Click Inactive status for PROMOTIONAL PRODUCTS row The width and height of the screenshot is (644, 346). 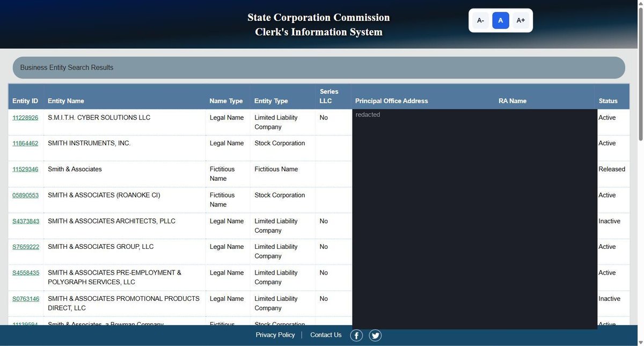[x=609, y=299]
